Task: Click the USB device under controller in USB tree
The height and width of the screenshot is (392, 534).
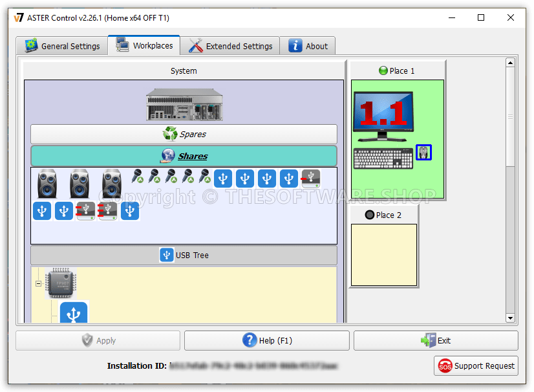Action: pos(74,312)
